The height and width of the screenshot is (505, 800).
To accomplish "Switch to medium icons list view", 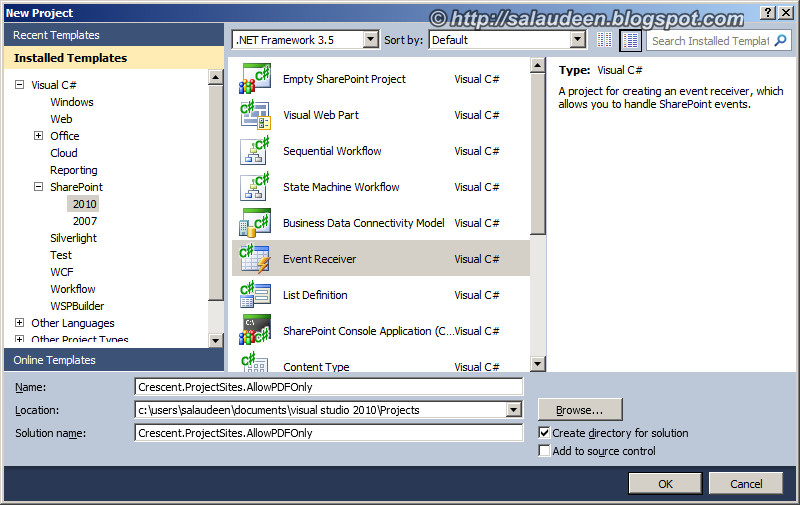I will pos(630,40).
